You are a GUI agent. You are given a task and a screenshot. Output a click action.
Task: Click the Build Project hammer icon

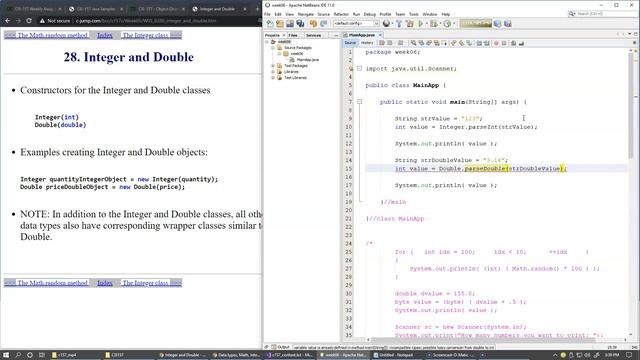pos(399,24)
